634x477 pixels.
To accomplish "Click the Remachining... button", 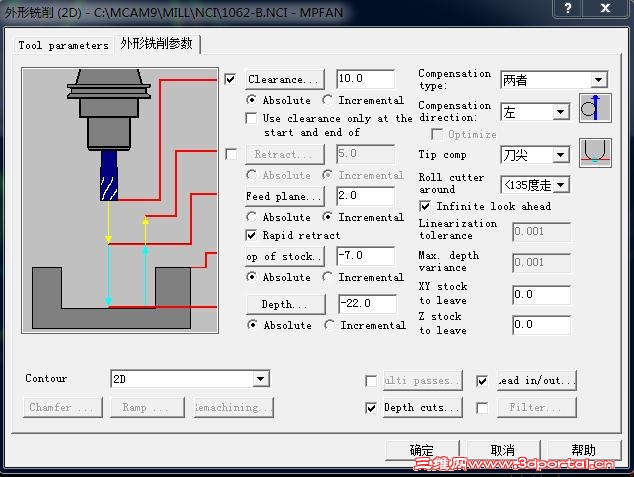I will click(x=234, y=407).
